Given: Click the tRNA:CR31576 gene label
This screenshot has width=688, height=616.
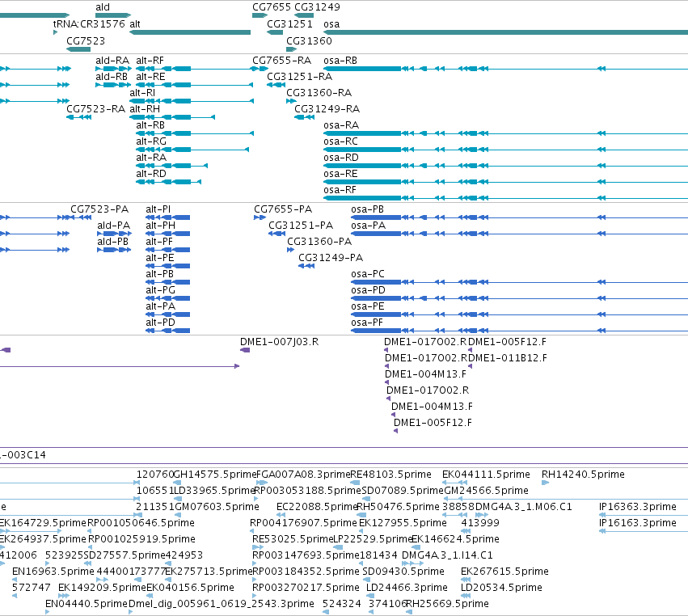Looking at the screenshot, I should click(89, 24).
